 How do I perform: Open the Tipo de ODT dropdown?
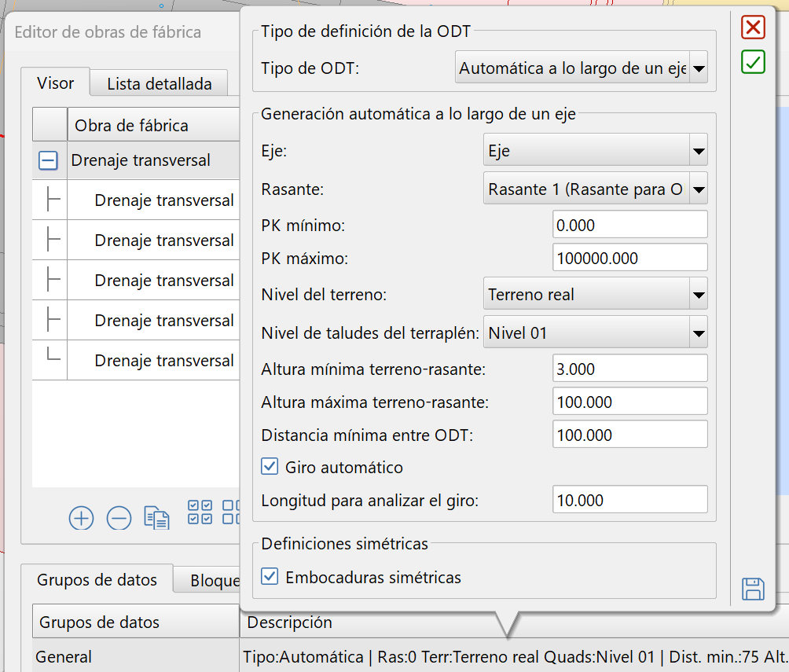[698, 68]
